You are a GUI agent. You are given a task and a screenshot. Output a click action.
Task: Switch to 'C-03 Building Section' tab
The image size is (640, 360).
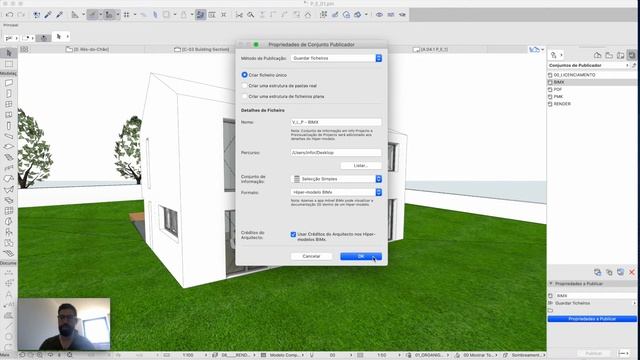(202, 49)
